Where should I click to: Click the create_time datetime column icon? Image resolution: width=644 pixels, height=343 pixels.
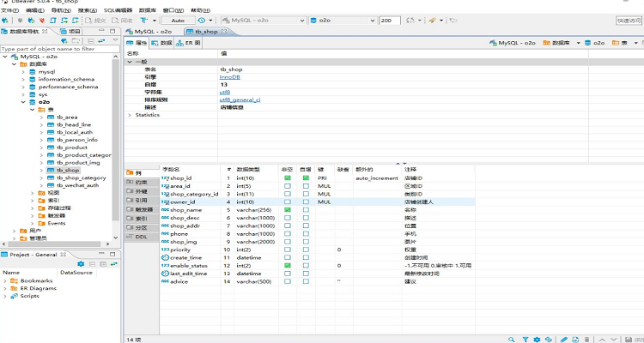pyautogui.click(x=165, y=257)
